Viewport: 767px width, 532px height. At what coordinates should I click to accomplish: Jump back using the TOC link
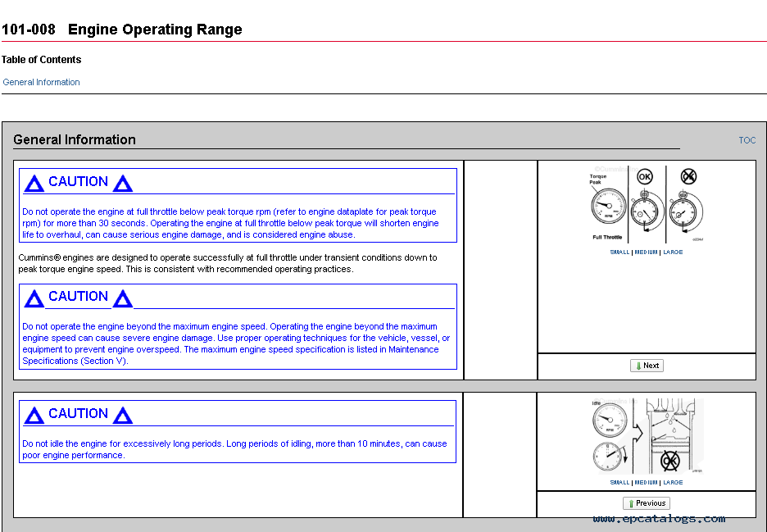(x=747, y=140)
